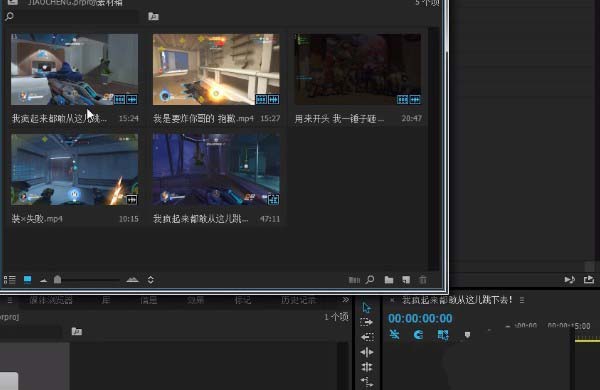Toggle Linked Selection in the timeline

tap(443, 335)
